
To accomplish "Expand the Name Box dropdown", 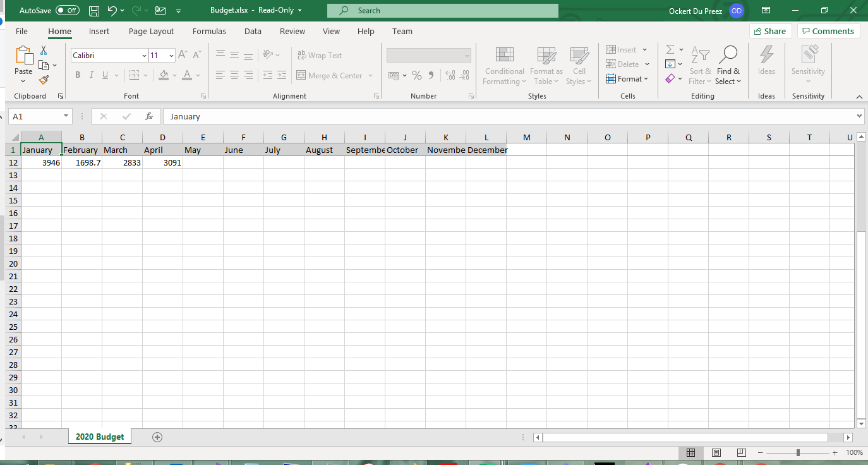I will coord(66,116).
